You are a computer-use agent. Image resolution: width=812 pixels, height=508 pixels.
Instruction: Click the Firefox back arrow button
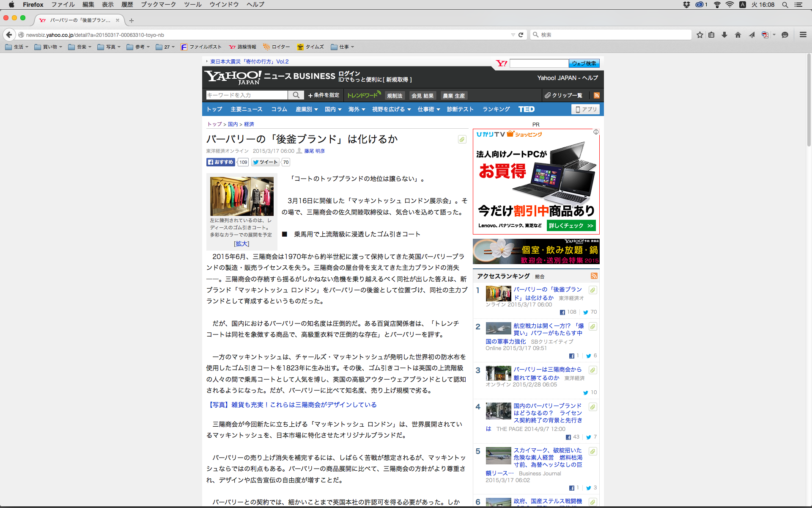(x=9, y=35)
